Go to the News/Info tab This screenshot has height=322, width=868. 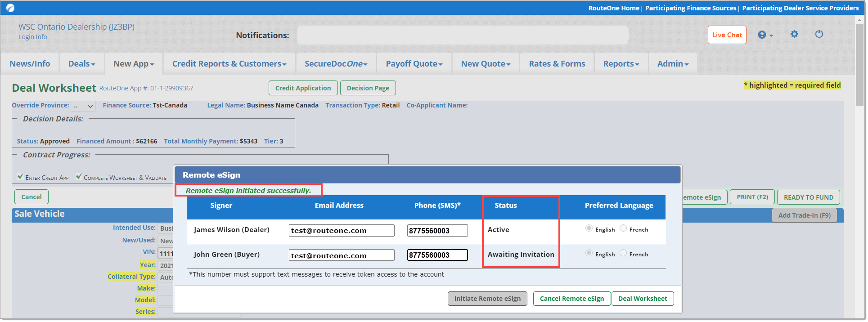(30, 64)
